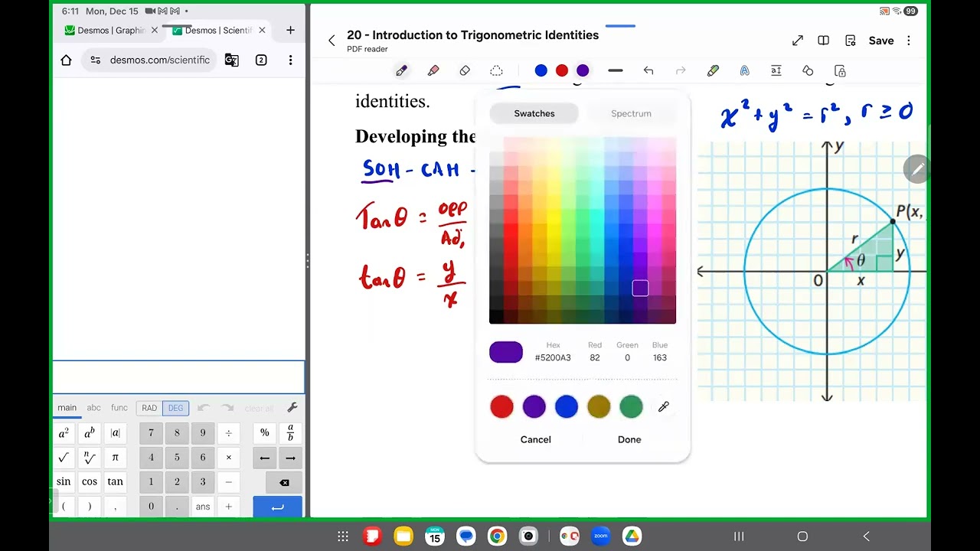The height and width of the screenshot is (551, 980).
Task: Select the highlighter pen tool
Action: point(433,70)
